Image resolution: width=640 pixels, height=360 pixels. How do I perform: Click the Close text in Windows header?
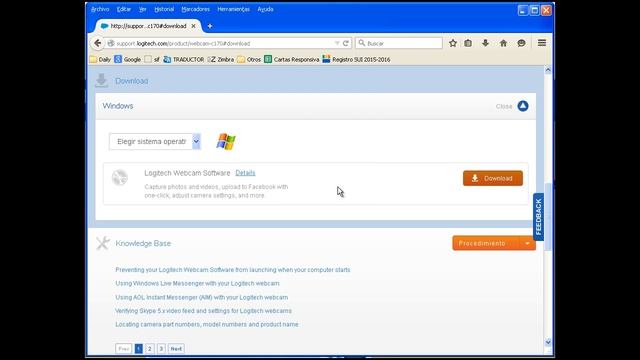click(504, 106)
